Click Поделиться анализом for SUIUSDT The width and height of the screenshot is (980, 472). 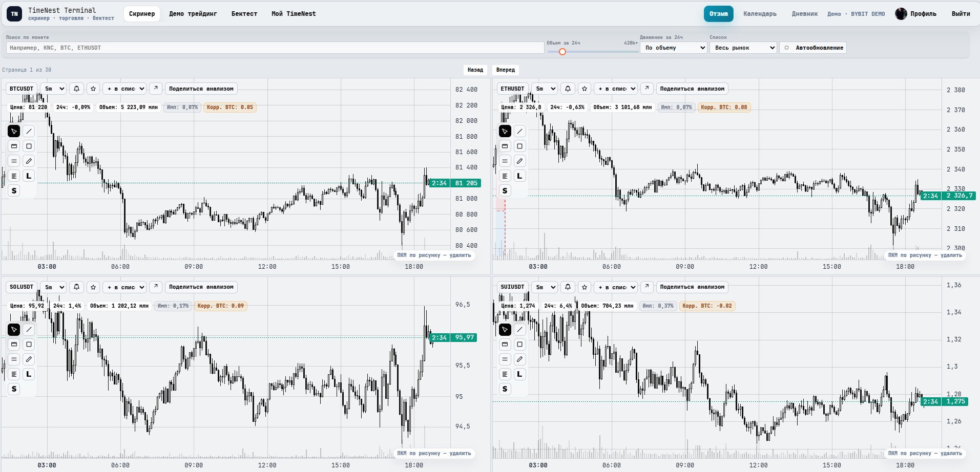pos(692,287)
